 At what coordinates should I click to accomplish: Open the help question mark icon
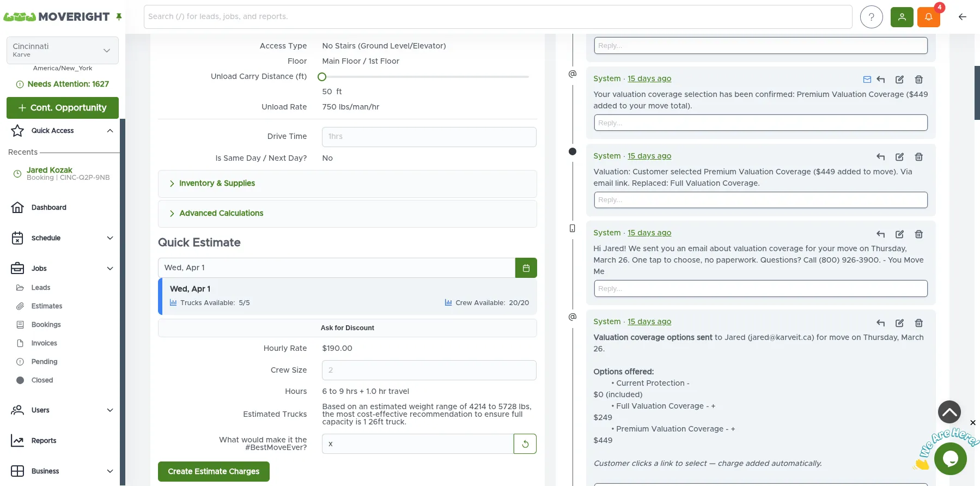coord(872,17)
